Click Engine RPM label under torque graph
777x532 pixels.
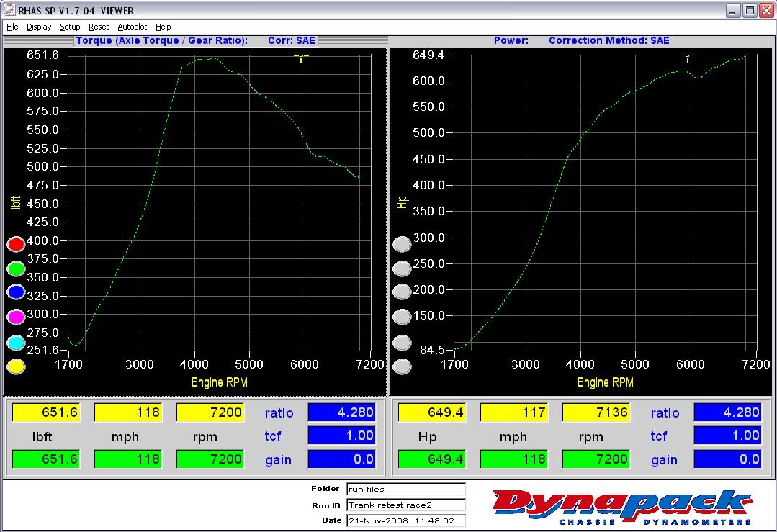(219, 382)
